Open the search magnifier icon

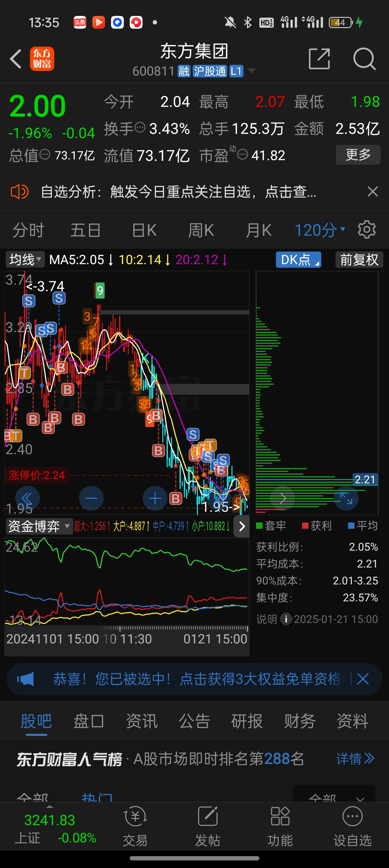point(364,59)
